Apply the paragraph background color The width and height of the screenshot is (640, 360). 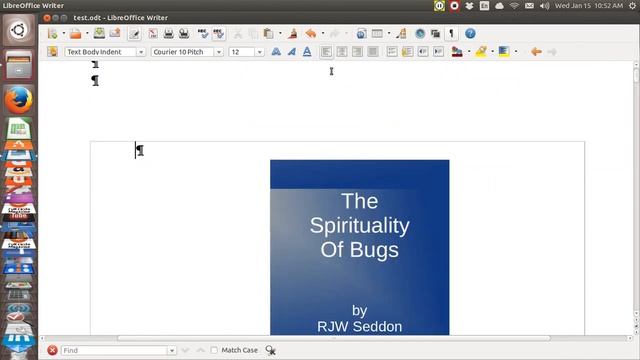click(x=504, y=51)
